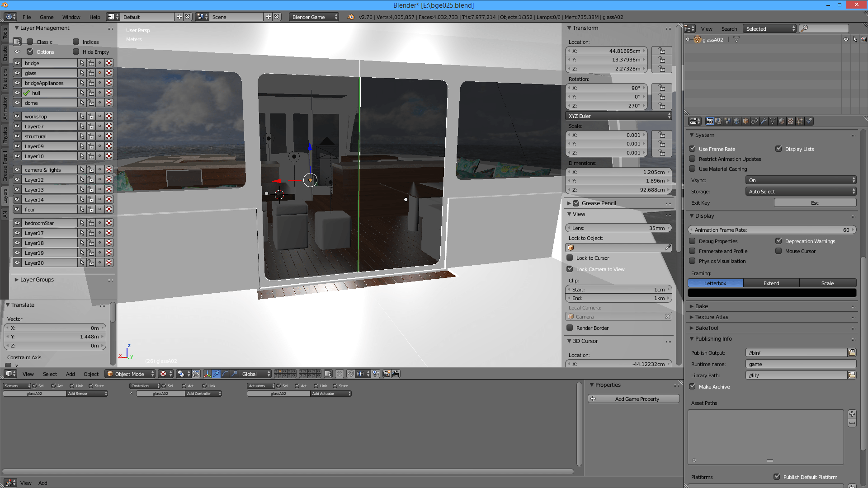Click the Add Game Property button

point(634,399)
